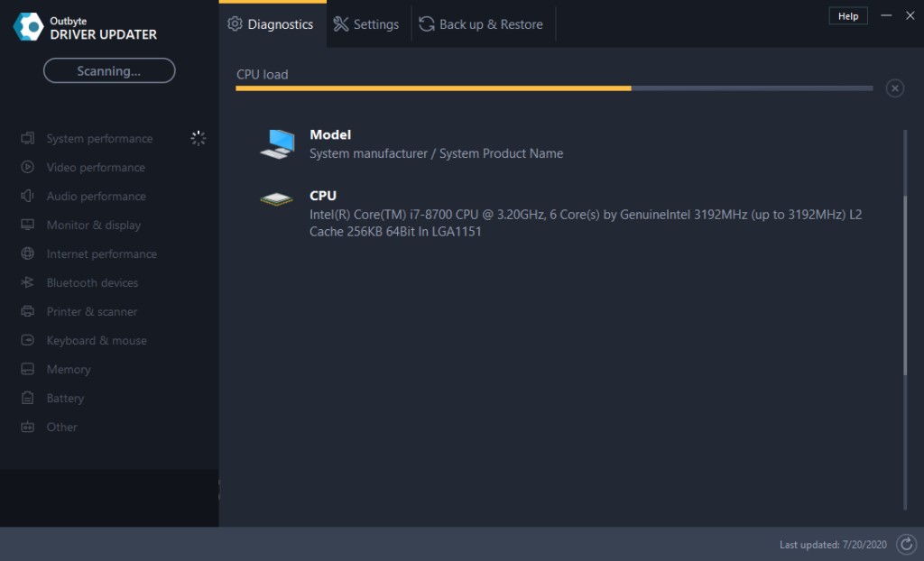This screenshot has height=561, width=924.
Task: Click 'System manufacturer / System Product Name' text
Action: [437, 153]
